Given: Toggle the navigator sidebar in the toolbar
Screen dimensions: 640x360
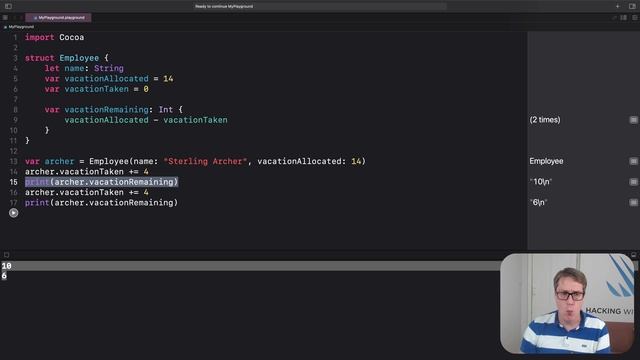Looking at the screenshot, I should [x=8, y=6].
